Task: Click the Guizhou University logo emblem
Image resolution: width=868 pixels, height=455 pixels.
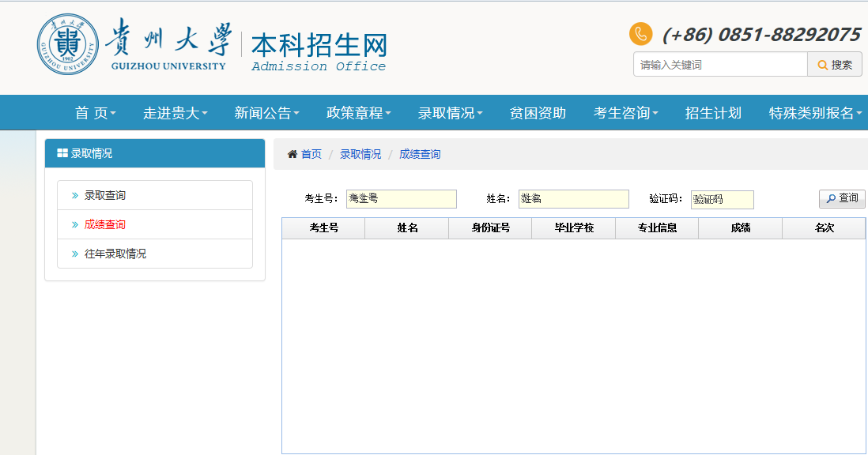Action: pyautogui.click(x=68, y=45)
